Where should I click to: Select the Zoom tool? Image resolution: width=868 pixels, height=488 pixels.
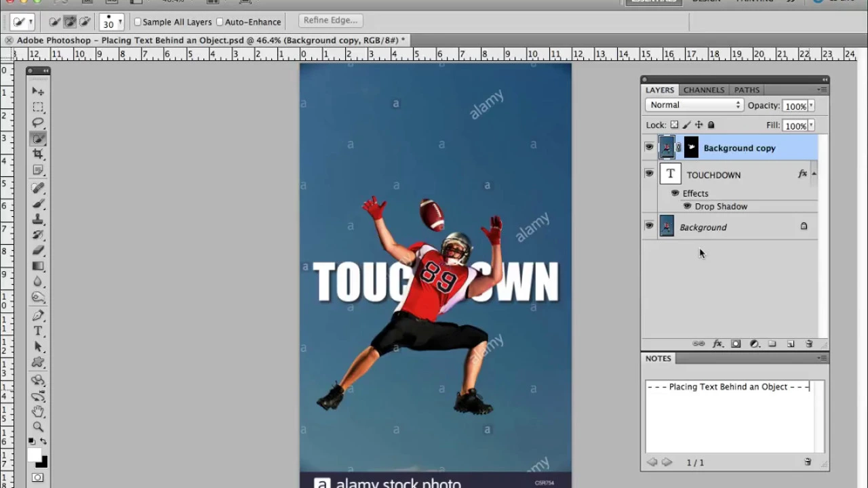point(38,427)
